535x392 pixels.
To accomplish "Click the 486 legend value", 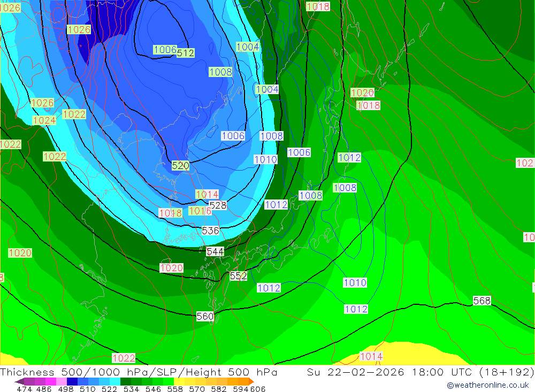I will point(43,389).
